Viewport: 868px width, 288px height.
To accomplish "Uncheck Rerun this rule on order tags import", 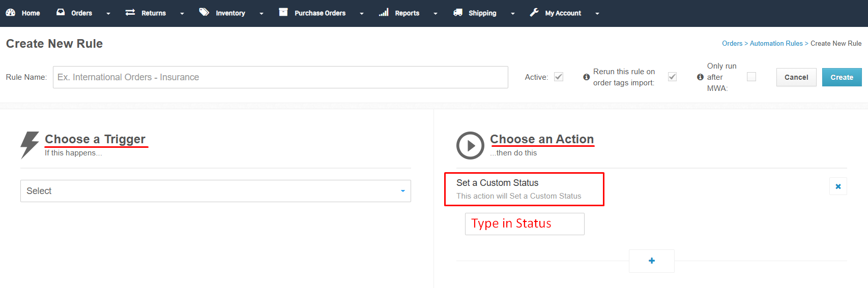I will pos(672,77).
